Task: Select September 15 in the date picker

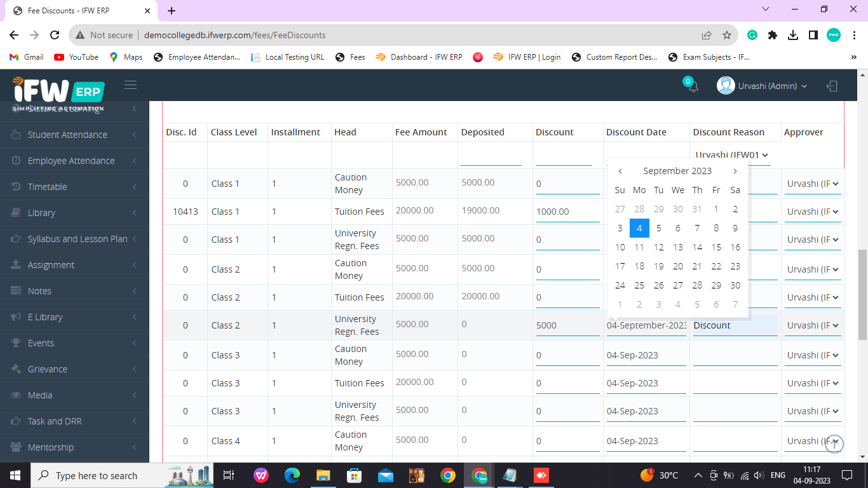Action: (x=716, y=247)
